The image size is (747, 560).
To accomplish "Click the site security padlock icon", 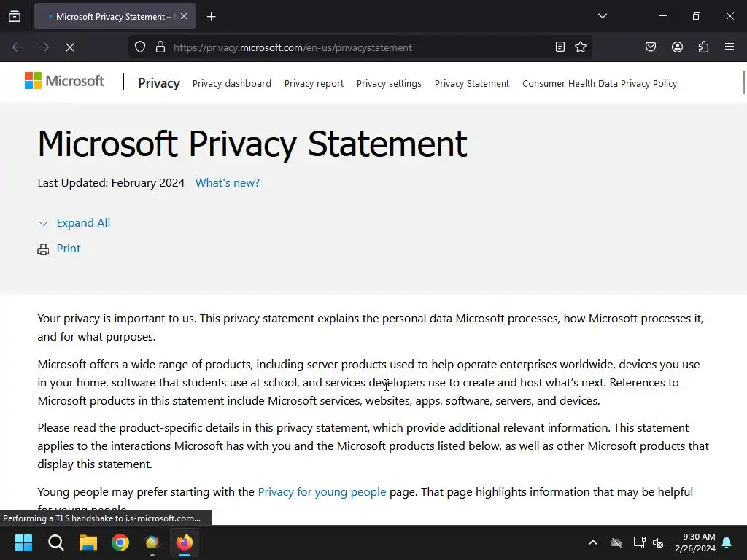I will point(160,47).
